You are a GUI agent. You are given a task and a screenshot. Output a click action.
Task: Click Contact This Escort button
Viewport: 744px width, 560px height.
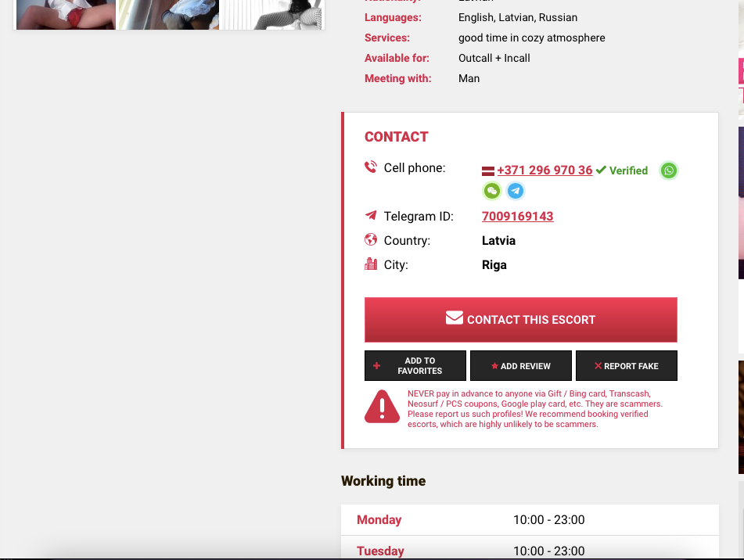point(520,320)
